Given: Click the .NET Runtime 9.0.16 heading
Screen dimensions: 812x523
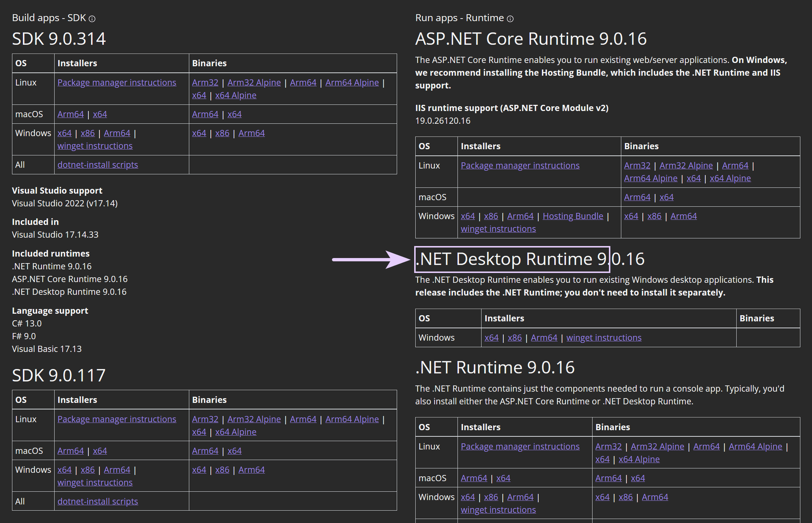Looking at the screenshot, I should pyautogui.click(x=495, y=367).
